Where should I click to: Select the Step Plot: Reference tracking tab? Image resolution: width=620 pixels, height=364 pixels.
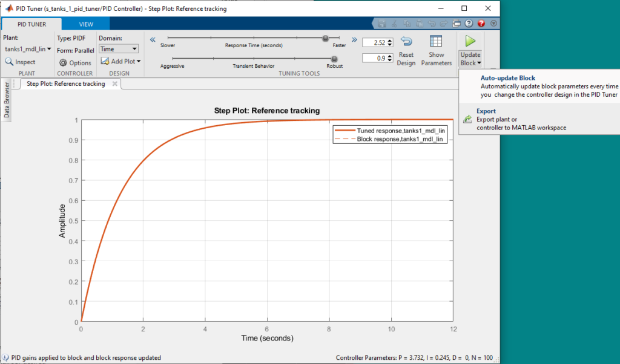pyautogui.click(x=67, y=84)
